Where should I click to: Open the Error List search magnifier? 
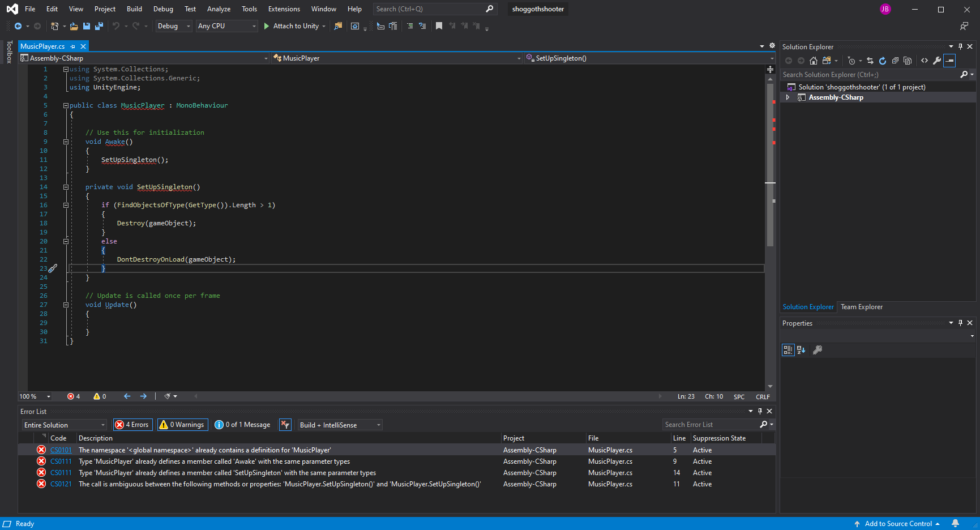(764, 424)
